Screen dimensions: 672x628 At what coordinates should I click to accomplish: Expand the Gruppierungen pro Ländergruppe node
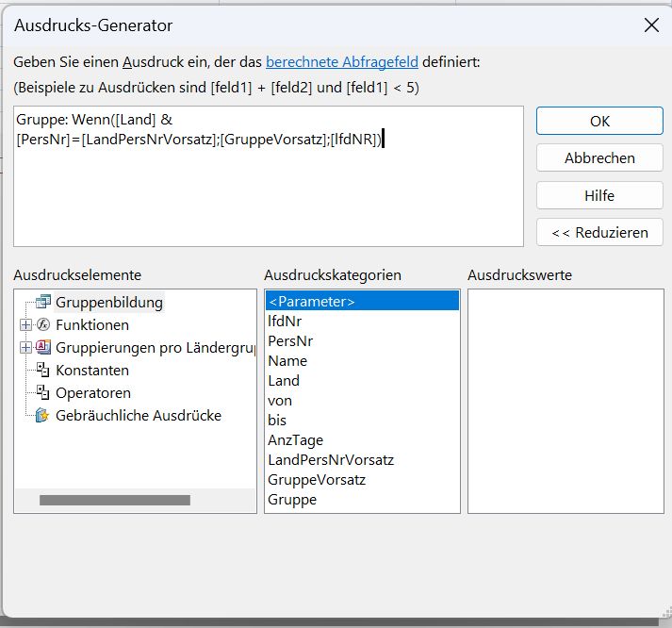tap(25, 348)
